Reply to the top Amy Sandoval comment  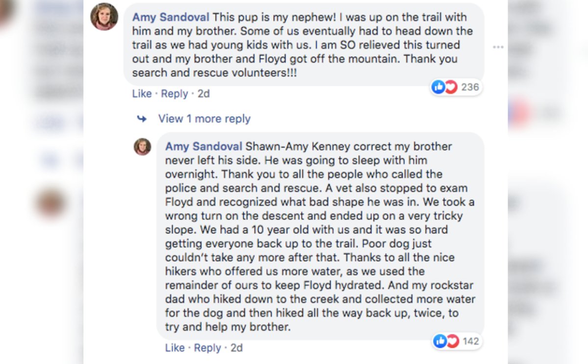174,94
